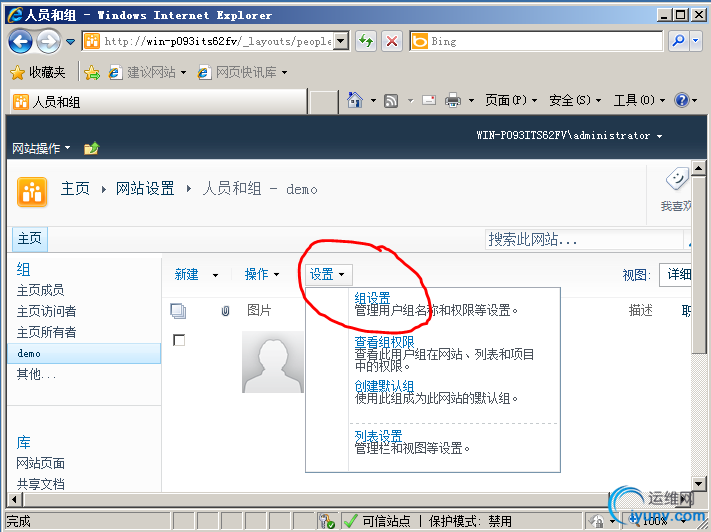The height and width of the screenshot is (532, 711).
Task: Click the Print icon
Action: [x=453, y=100]
